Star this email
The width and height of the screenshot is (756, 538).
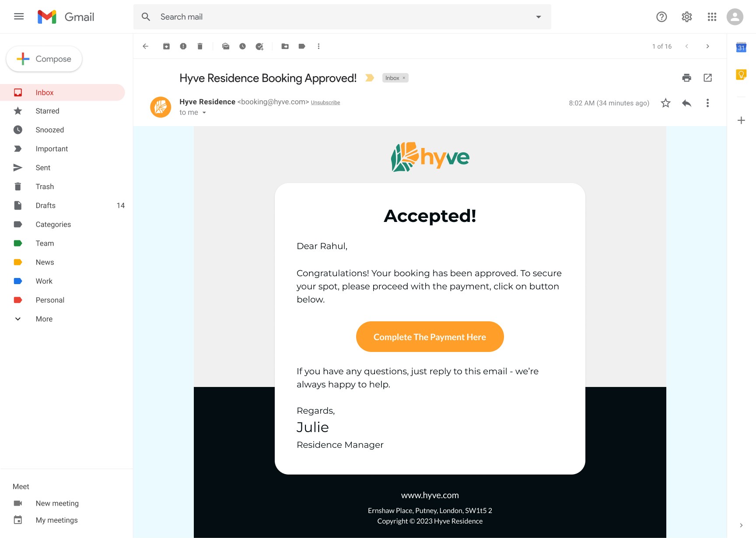click(665, 103)
